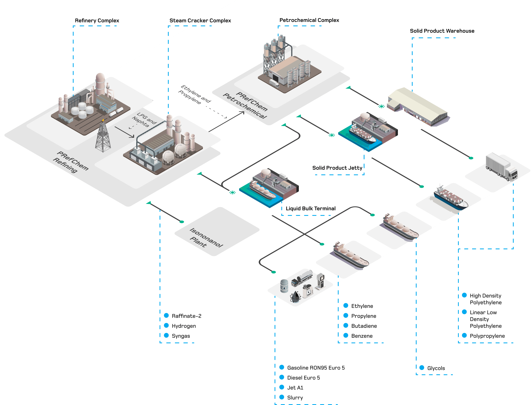Click the blue bullet next to Polypropylene
This screenshot has width=532, height=405.
464,335
